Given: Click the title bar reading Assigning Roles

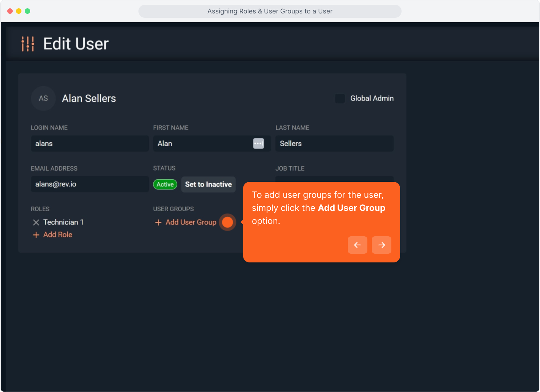Looking at the screenshot, I should (x=270, y=11).
